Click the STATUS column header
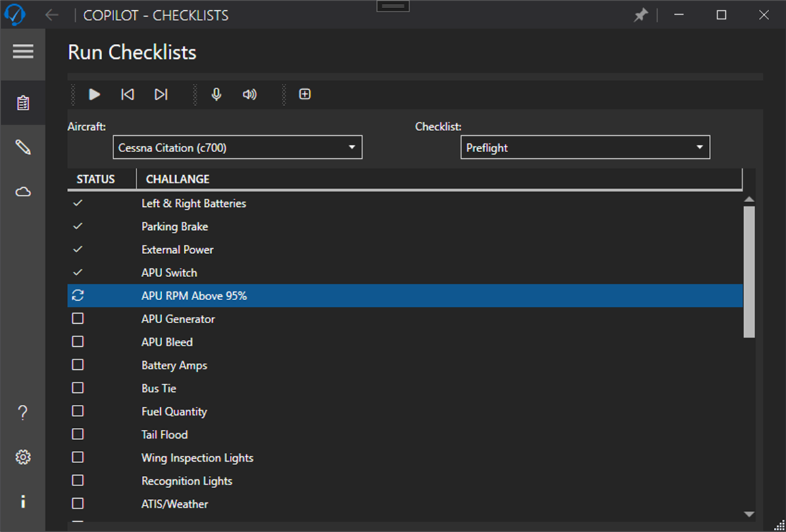786x532 pixels. point(97,178)
